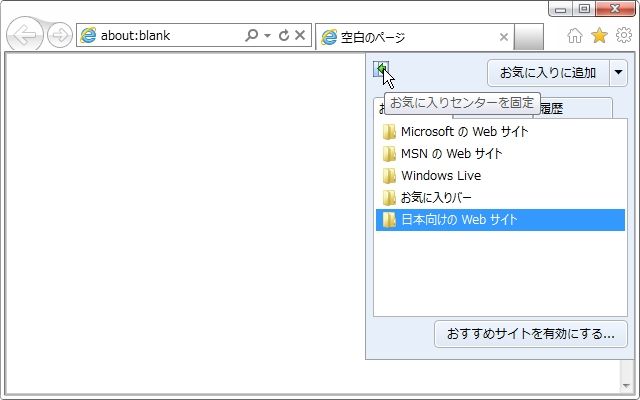640x400 pixels.
Task: Open the Microsoft の Web サイト folder
Action: click(500, 132)
